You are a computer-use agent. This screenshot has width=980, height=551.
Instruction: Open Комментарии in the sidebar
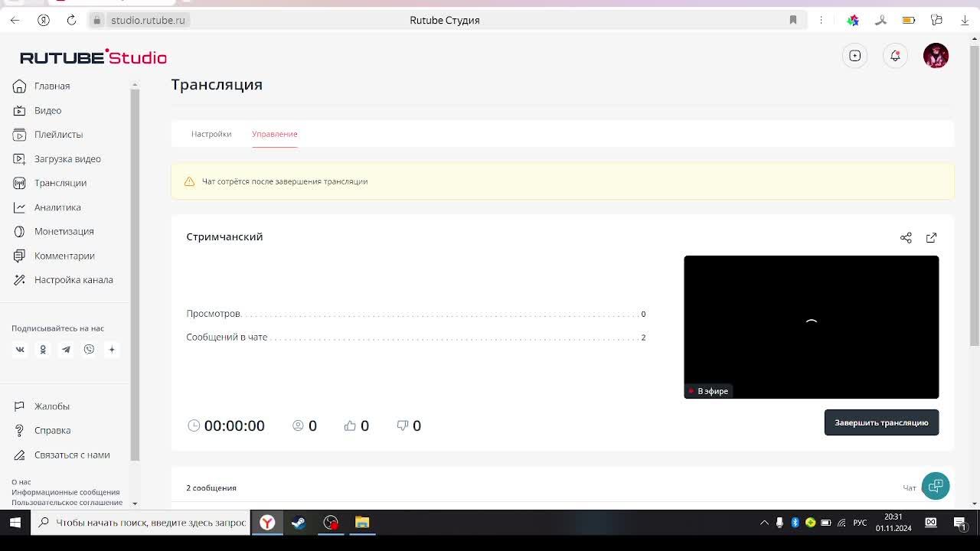coord(64,256)
